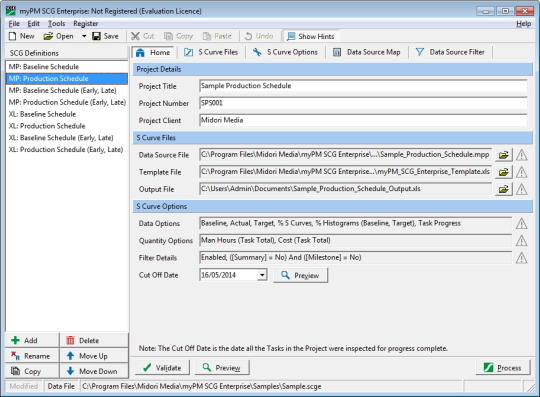Switch to the Data Source Map tab
Screen dimensions: 540x397
(367, 52)
